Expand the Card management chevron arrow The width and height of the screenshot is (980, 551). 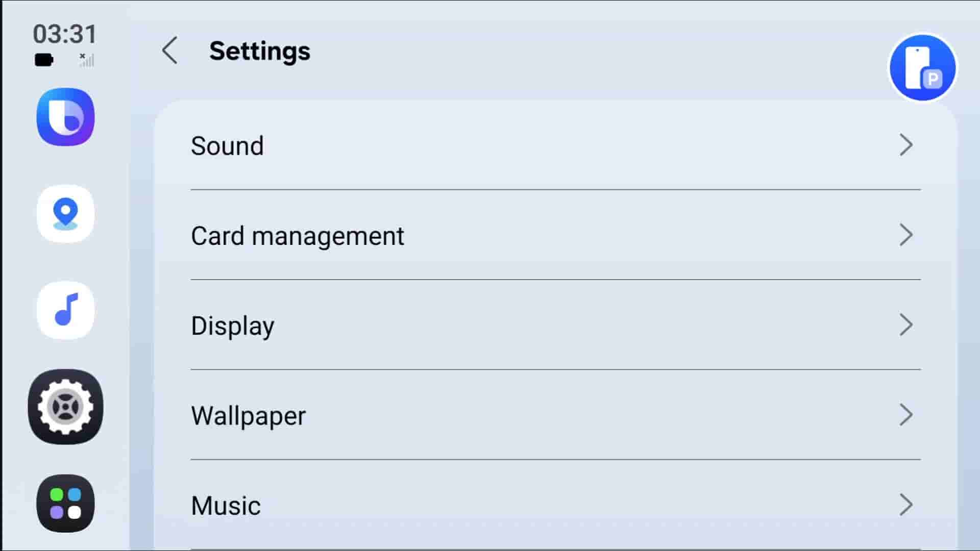pos(906,235)
